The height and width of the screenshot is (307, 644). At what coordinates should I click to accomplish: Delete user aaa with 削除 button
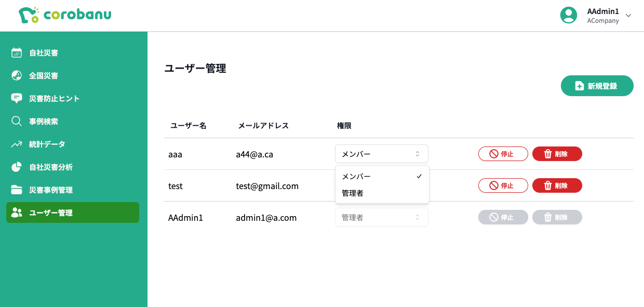557,154
